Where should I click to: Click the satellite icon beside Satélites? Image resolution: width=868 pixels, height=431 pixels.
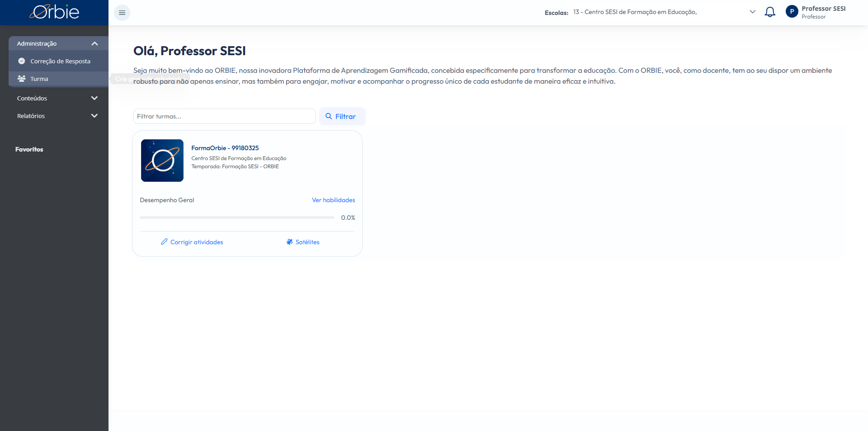click(289, 242)
